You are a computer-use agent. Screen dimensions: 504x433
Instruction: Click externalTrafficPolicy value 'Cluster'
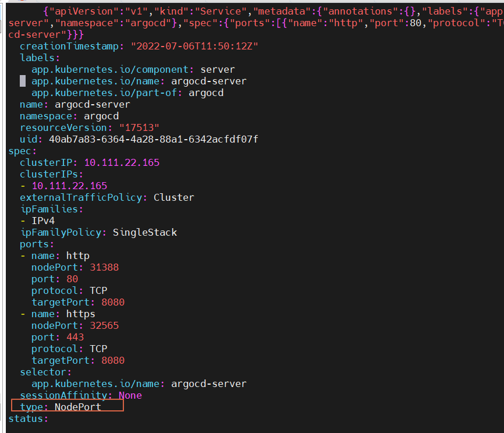point(174,198)
